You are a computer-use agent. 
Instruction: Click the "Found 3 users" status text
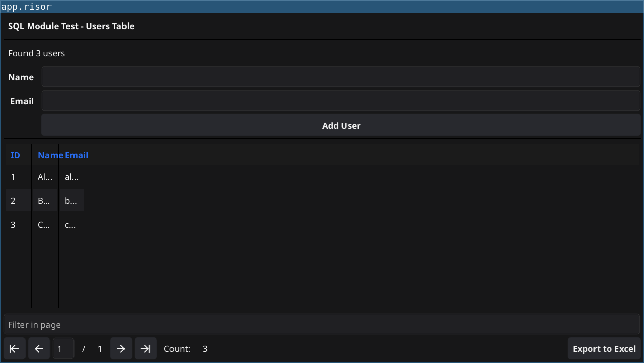point(36,53)
